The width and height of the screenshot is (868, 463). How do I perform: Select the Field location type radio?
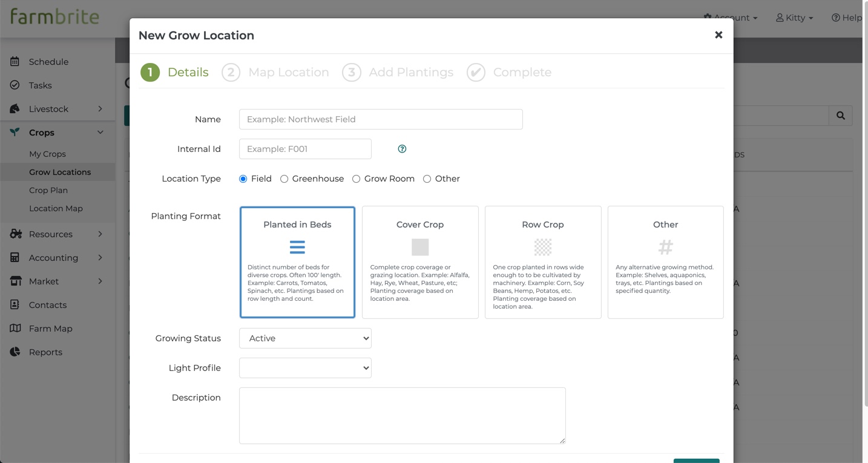tap(243, 179)
